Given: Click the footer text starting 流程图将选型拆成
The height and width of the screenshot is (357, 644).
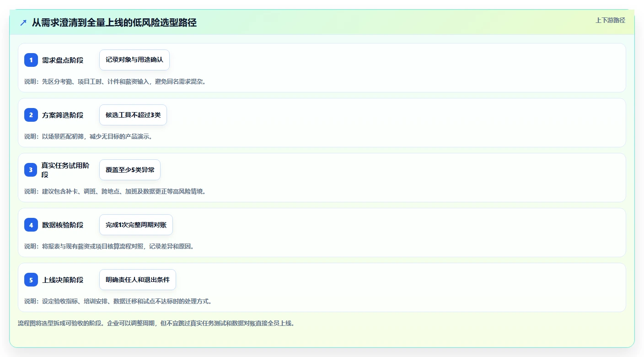Looking at the screenshot, I should [x=156, y=323].
